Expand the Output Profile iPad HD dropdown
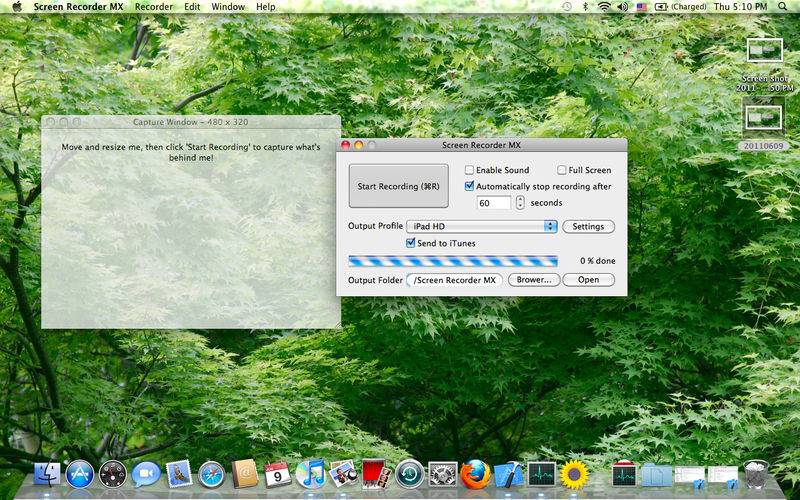This screenshot has height=500, width=800. pos(482,226)
